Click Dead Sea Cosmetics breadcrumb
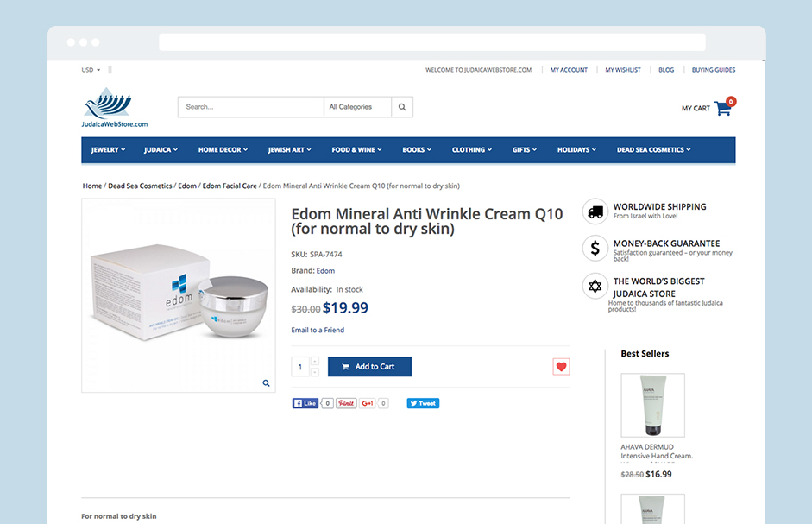The width and height of the screenshot is (812, 524). [140, 186]
